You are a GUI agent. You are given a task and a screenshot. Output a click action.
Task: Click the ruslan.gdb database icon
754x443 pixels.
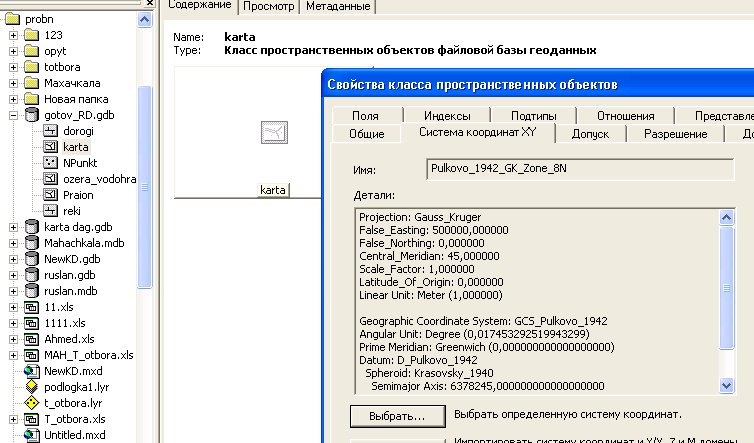(x=32, y=275)
